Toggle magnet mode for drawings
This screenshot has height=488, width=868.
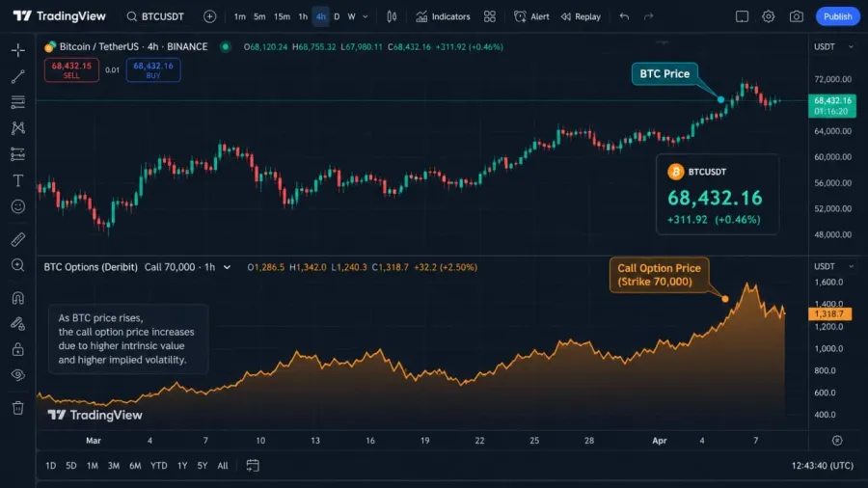coord(17,298)
